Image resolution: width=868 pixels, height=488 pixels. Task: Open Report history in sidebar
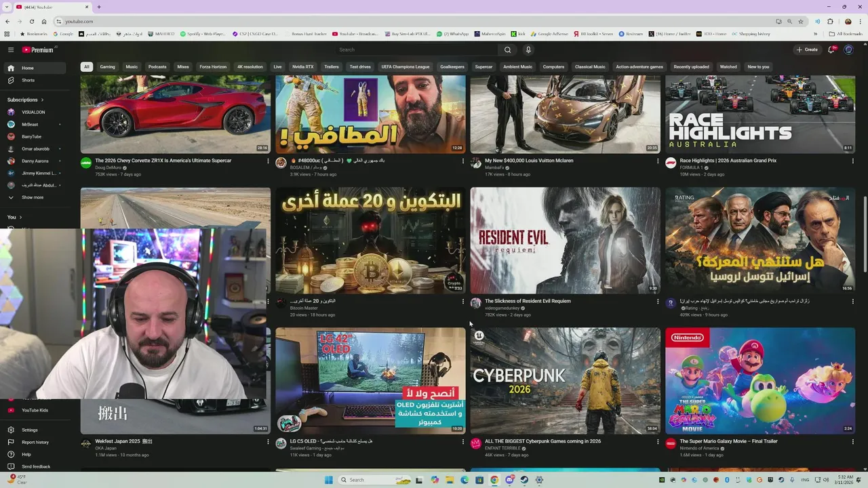pyautogui.click(x=35, y=442)
